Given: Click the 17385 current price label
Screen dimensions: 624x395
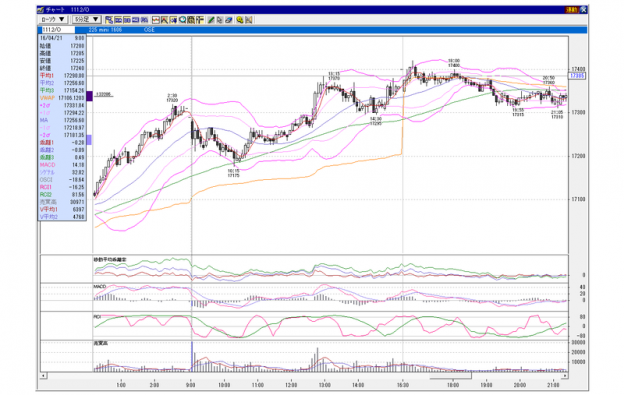Looking at the screenshot, I should (x=577, y=76).
